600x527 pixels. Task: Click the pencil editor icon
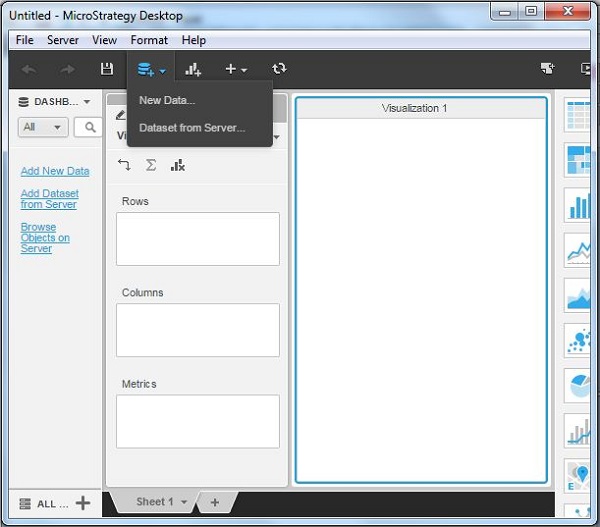[x=121, y=115]
